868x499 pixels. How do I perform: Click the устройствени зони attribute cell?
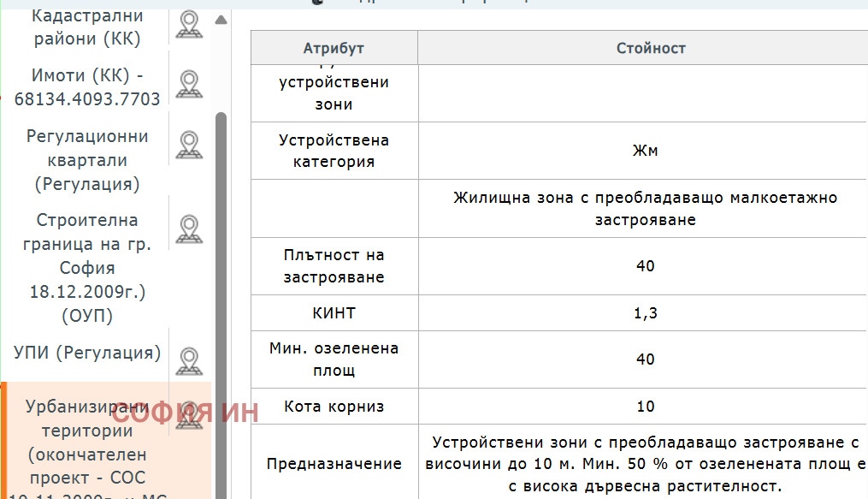(x=334, y=93)
